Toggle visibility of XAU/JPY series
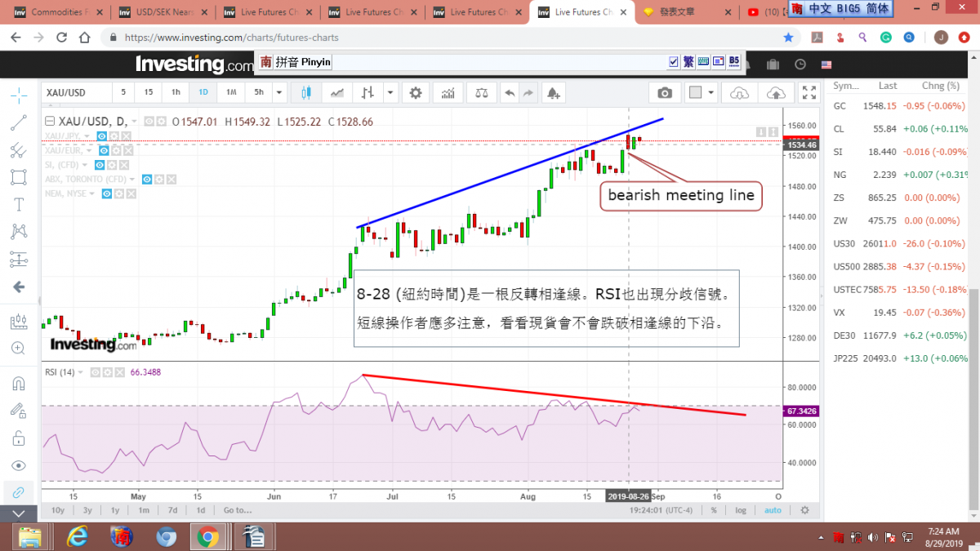The height and width of the screenshot is (551, 980). click(x=102, y=136)
